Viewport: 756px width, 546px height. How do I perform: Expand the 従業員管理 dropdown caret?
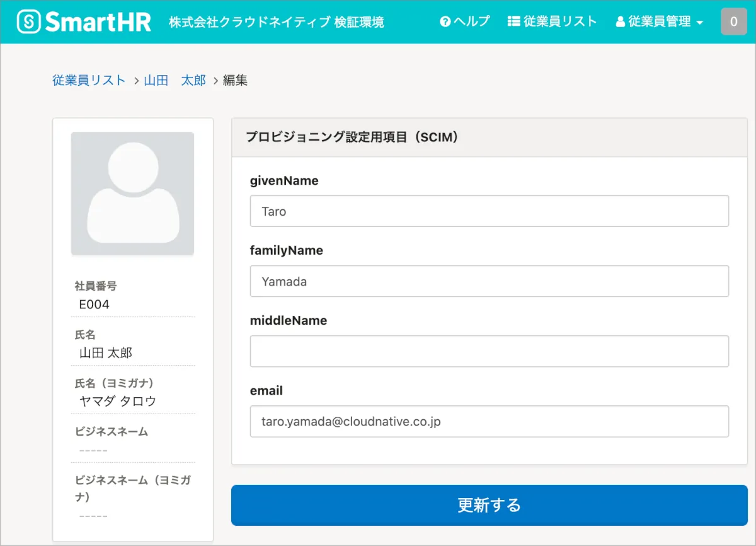point(700,23)
